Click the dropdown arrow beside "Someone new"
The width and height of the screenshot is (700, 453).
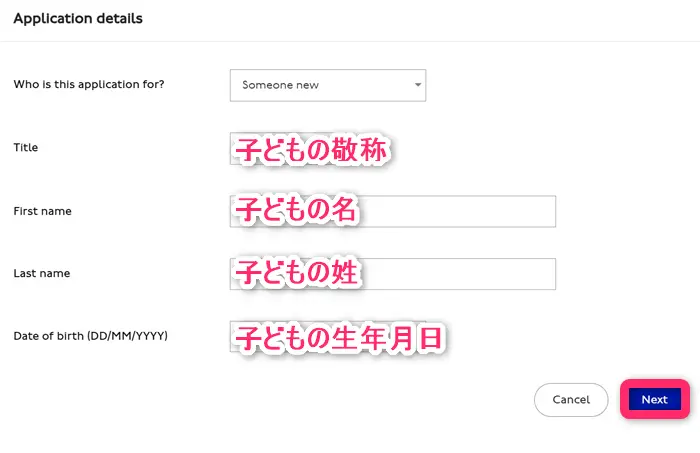pyautogui.click(x=417, y=85)
